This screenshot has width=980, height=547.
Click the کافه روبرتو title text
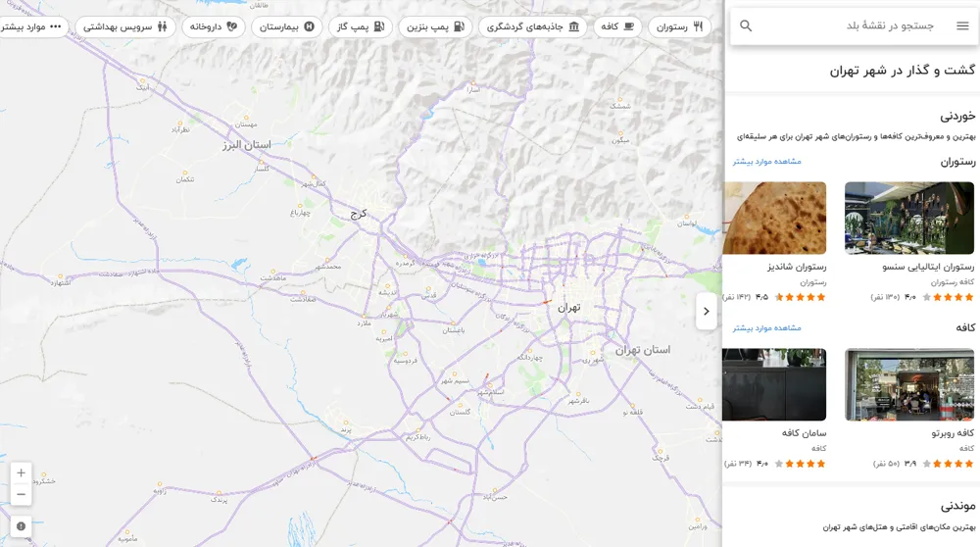coord(953,433)
